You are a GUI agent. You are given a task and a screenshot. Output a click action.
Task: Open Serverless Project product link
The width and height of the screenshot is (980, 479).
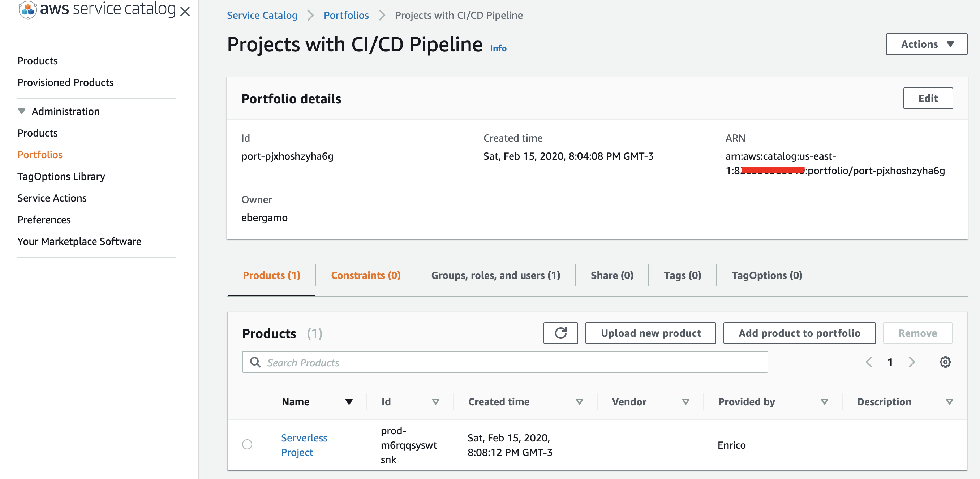(304, 445)
